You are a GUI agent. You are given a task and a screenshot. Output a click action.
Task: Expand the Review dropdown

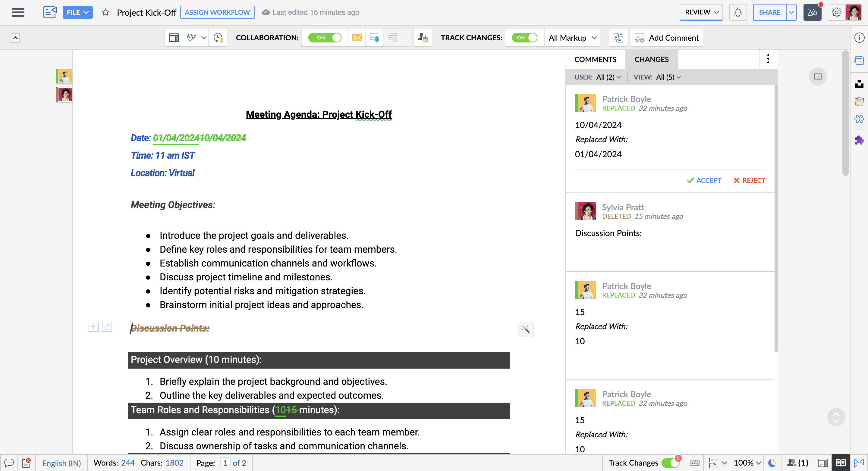701,12
